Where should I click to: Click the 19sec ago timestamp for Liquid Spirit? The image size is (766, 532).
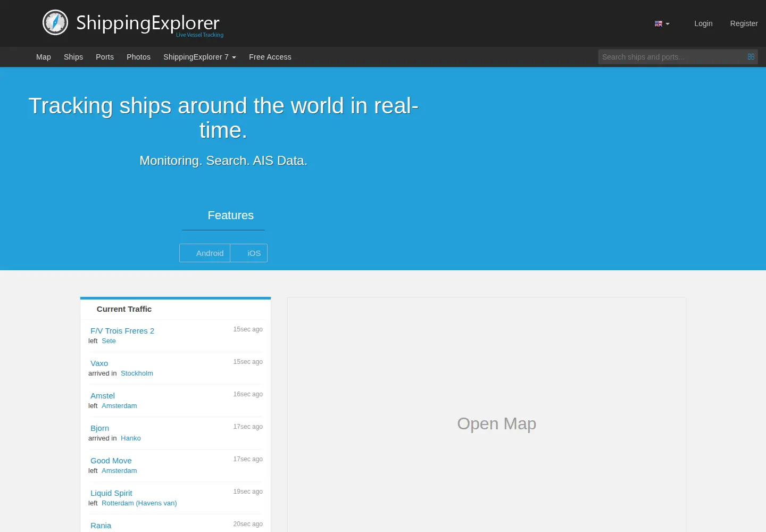coord(248,492)
